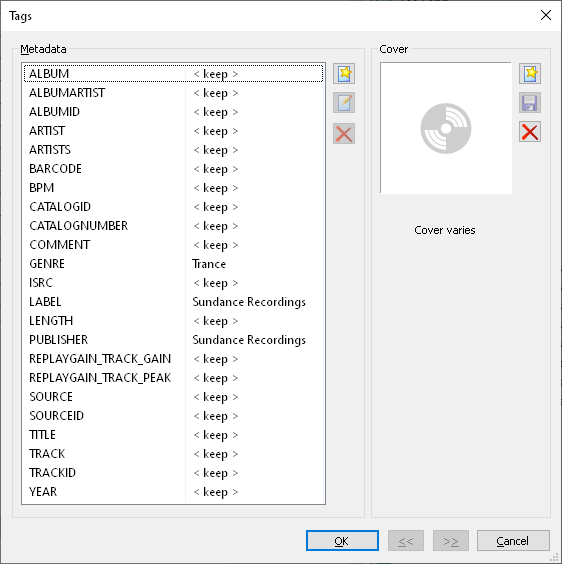Select the COMMENT row

(x=173, y=245)
